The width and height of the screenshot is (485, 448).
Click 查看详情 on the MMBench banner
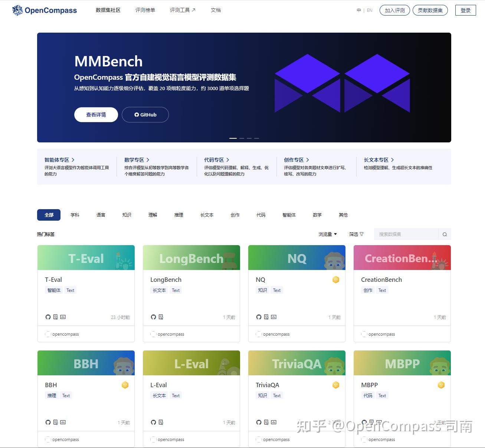96,115
